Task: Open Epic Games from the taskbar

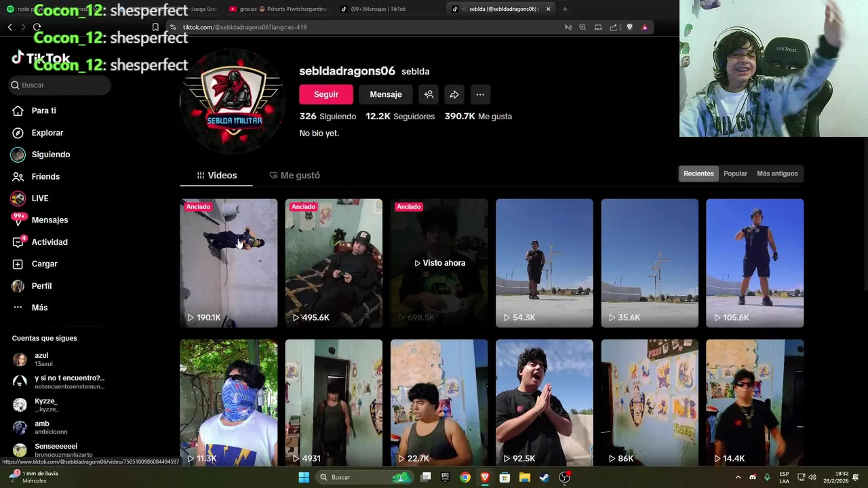Action: point(446,477)
